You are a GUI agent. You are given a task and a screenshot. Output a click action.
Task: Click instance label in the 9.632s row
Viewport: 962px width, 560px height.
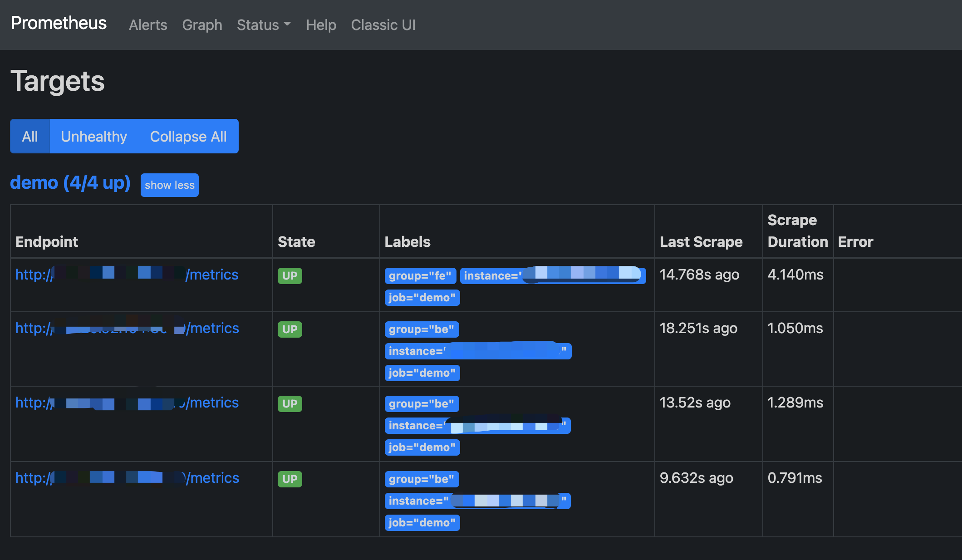click(478, 501)
